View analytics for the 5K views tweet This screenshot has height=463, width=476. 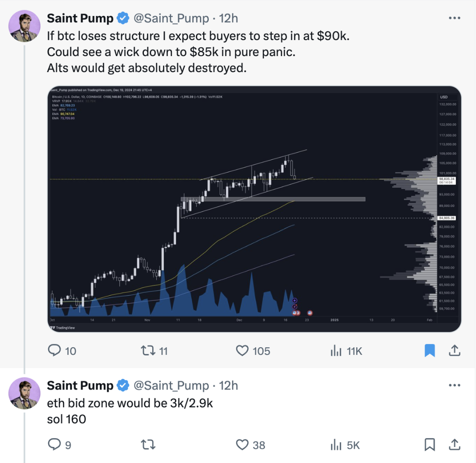[336, 444]
